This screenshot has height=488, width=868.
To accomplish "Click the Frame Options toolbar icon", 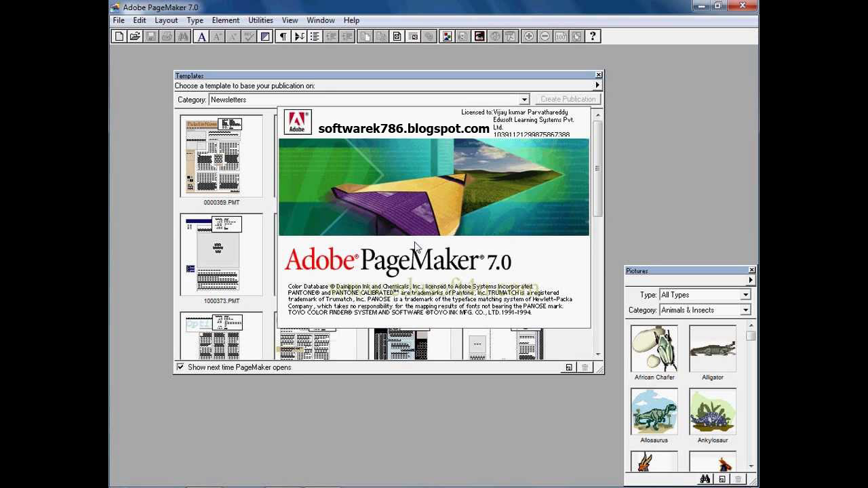I will (397, 37).
